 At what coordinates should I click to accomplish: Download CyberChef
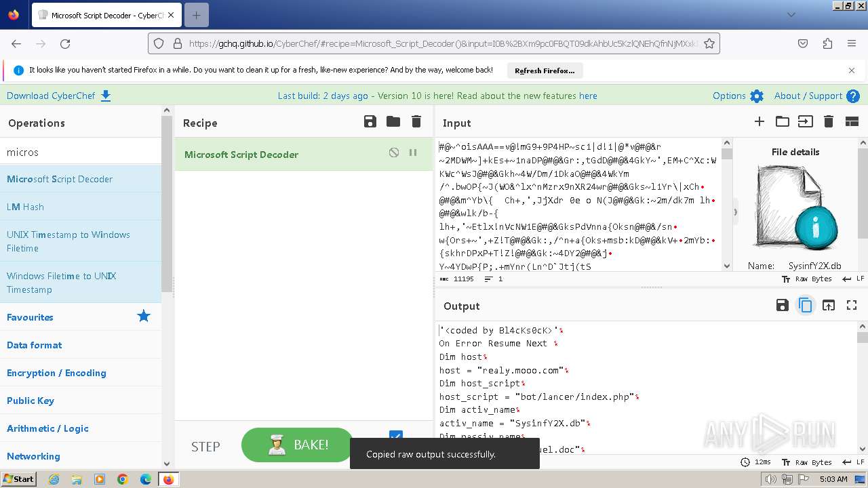coord(58,96)
